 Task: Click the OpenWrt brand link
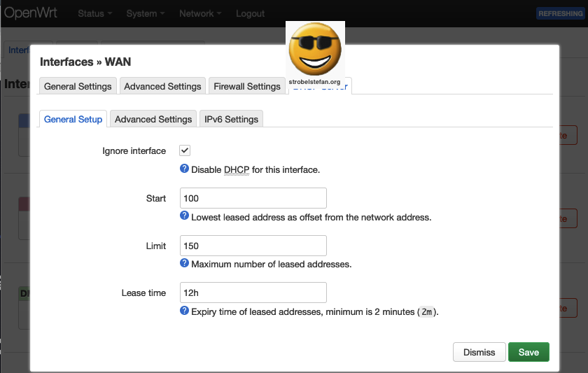pos(31,13)
